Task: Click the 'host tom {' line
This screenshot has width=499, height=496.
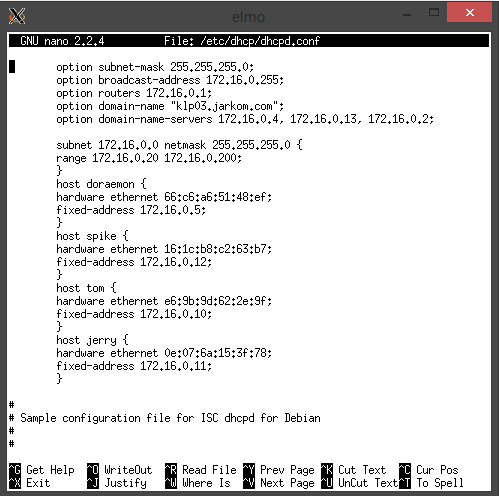Action: (x=86, y=288)
